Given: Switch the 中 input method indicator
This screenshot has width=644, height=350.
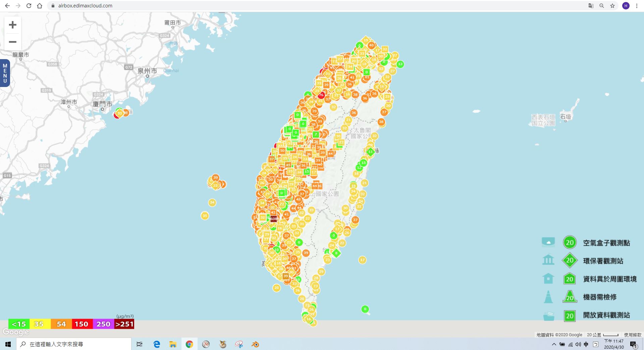Looking at the screenshot, I should coord(586,344).
